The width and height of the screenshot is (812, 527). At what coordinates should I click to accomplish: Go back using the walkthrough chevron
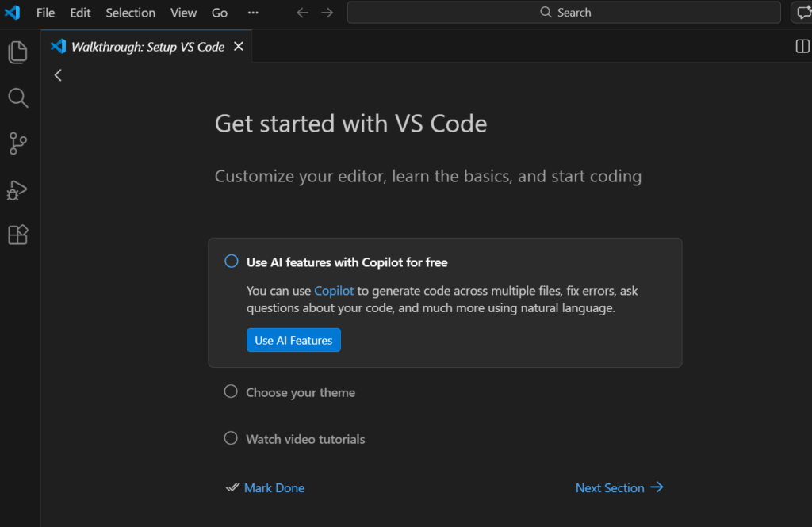click(x=58, y=75)
